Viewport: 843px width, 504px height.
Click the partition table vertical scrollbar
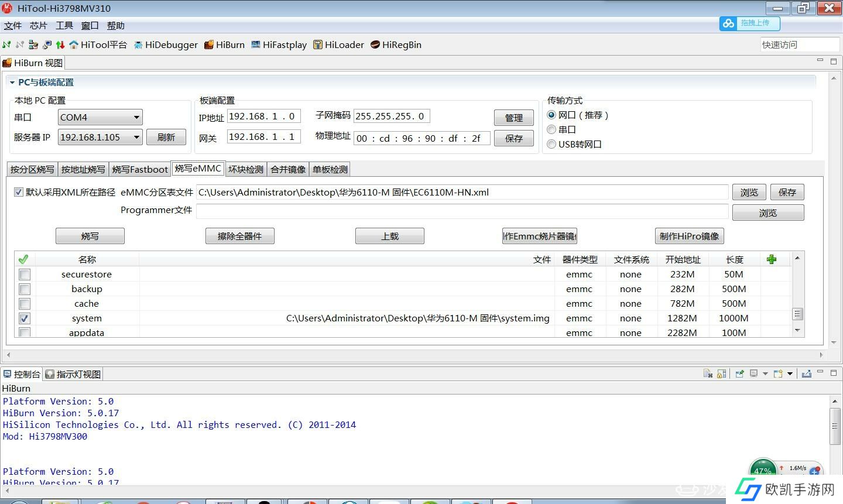tap(797, 314)
